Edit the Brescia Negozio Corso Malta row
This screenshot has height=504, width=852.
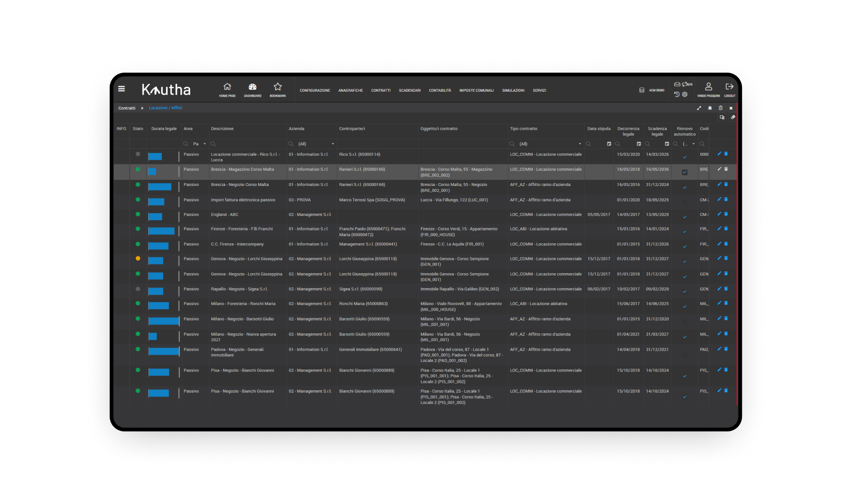(x=719, y=184)
